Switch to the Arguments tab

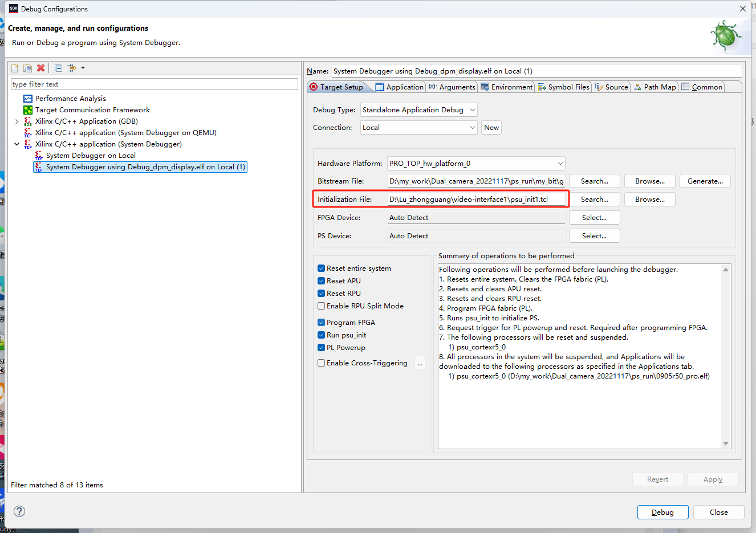452,87
